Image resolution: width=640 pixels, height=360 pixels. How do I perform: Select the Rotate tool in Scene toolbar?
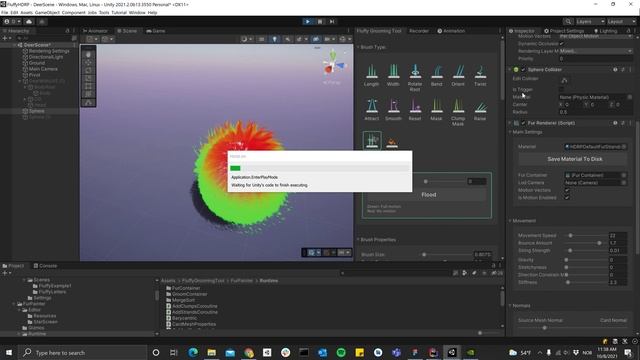click(88, 70)
